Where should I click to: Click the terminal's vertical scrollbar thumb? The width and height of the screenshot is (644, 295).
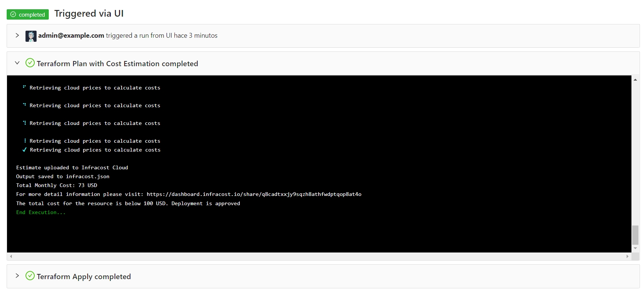(635, 235)
